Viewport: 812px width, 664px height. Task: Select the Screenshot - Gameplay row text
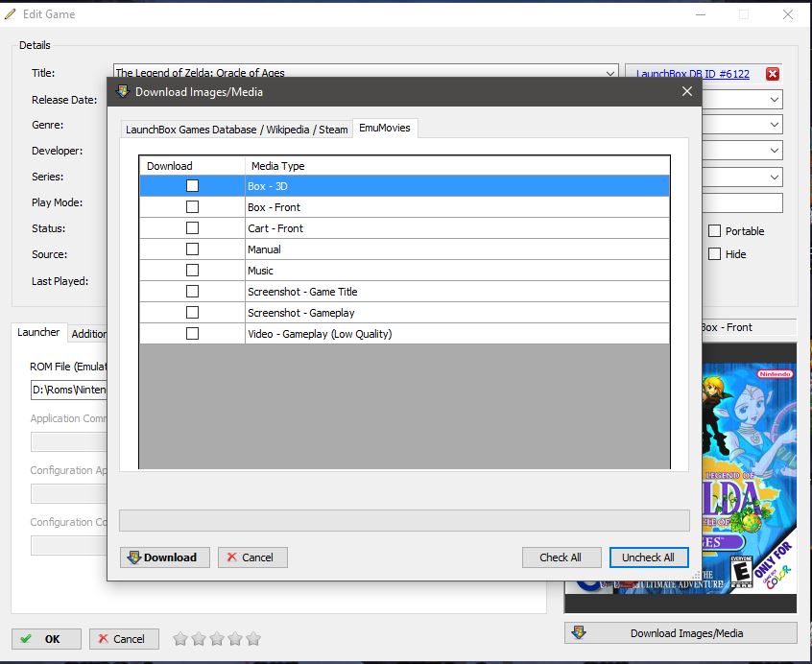pos(300,313)
